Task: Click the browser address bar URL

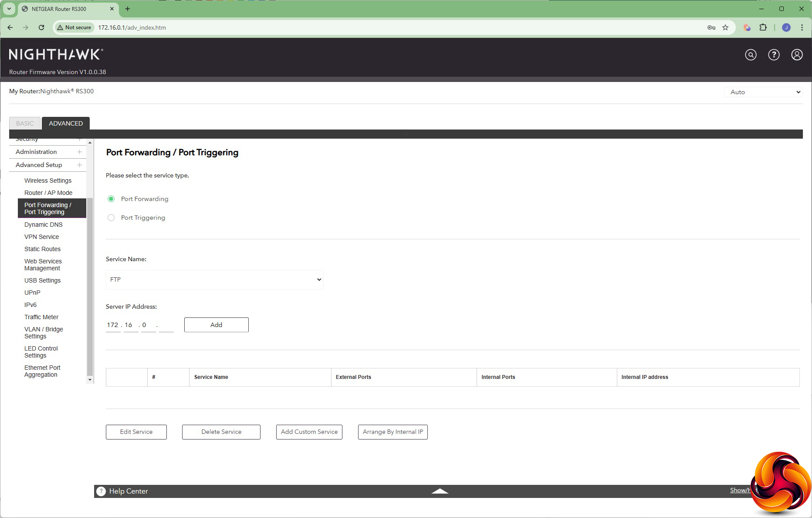Action: [132, 27]
